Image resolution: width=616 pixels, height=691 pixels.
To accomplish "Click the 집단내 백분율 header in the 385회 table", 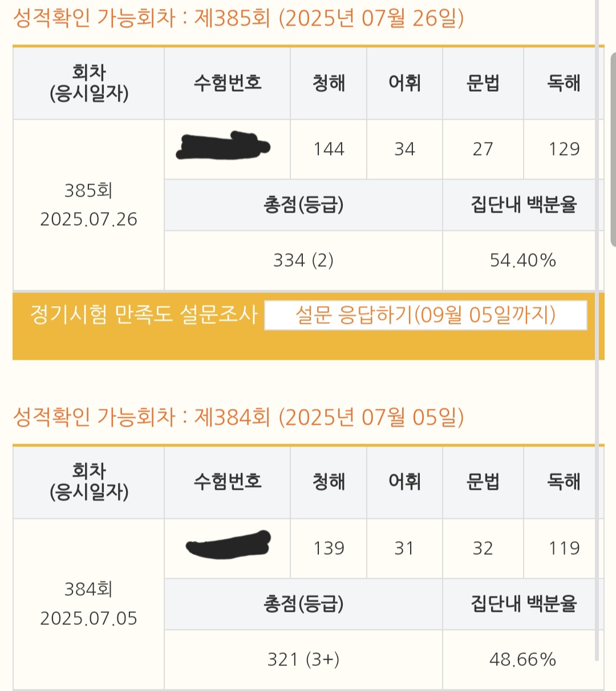I will click(523, 205).
